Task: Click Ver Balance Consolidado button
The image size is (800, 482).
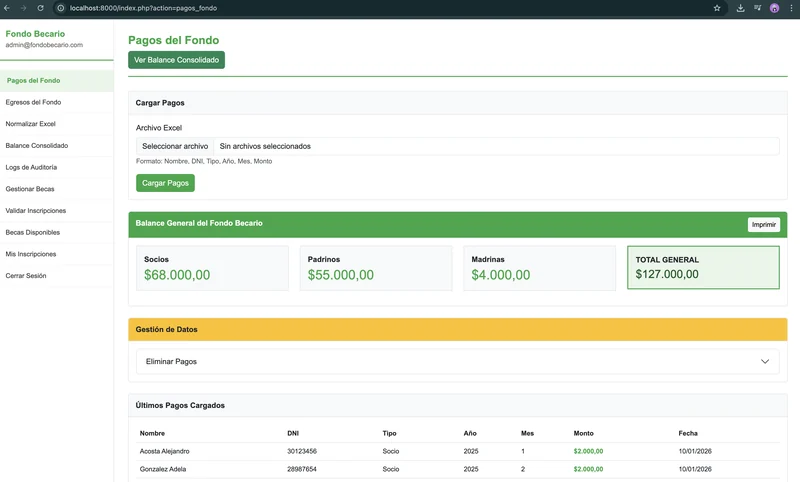Action: click(177, 60)
